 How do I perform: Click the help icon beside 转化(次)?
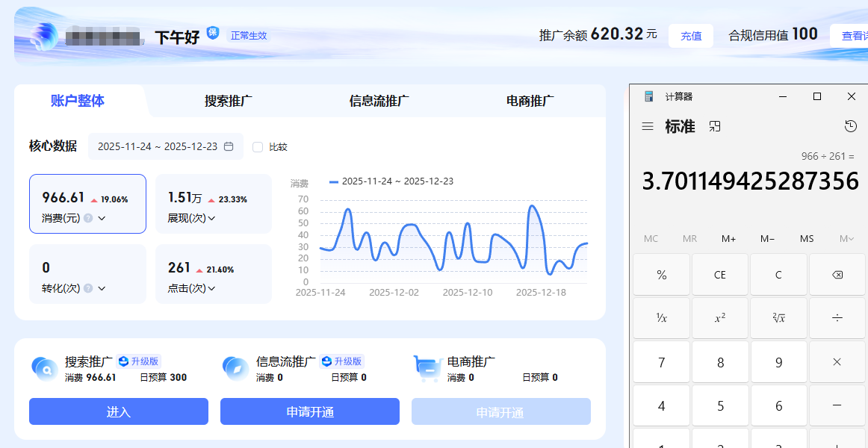[x=88, y=288]
